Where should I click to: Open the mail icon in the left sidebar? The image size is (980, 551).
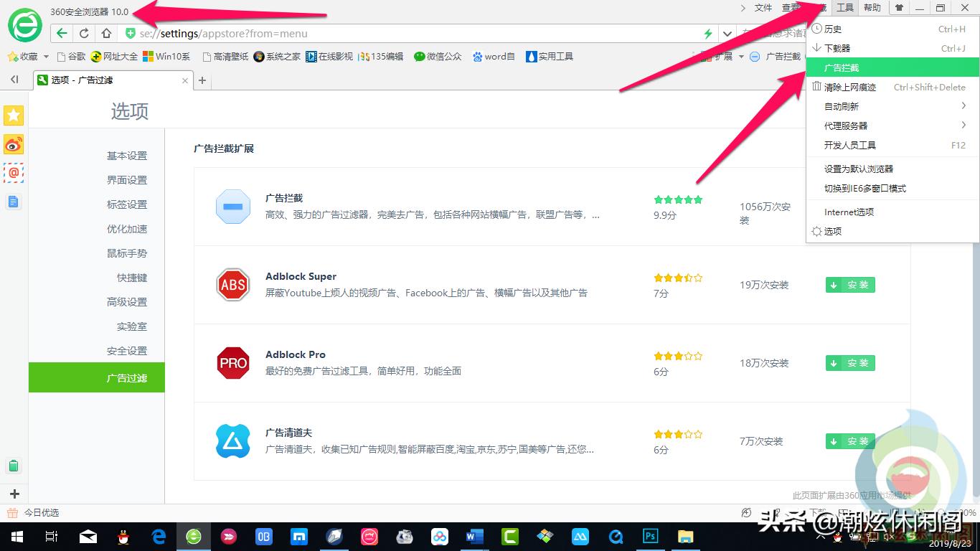(14, 173)
